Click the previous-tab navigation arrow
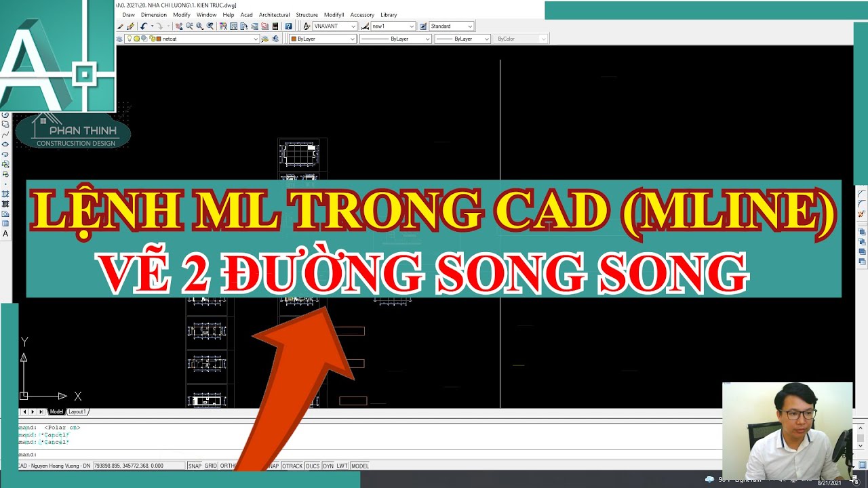This screenshot has width=868, height=488. coord(25,411)
